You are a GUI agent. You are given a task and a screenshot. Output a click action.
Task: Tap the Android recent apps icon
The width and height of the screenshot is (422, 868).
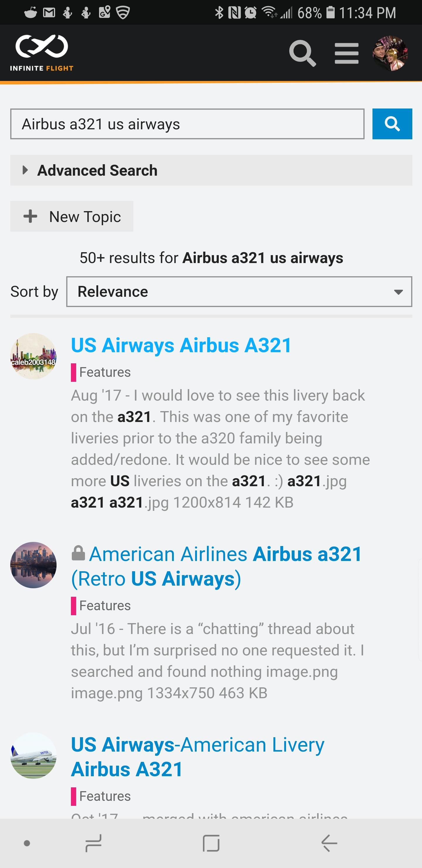[x=93, y=843]
